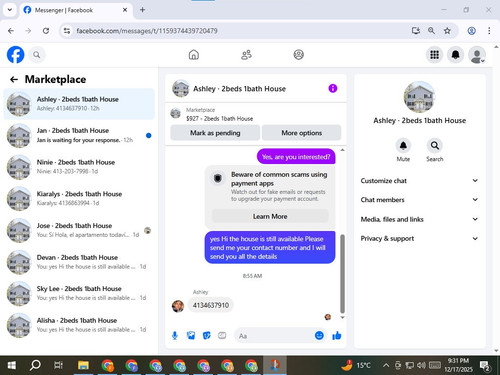Open Chrome zoom magnifier icon
This screenshot has height=375, width=500.
(x=431, y=31)
